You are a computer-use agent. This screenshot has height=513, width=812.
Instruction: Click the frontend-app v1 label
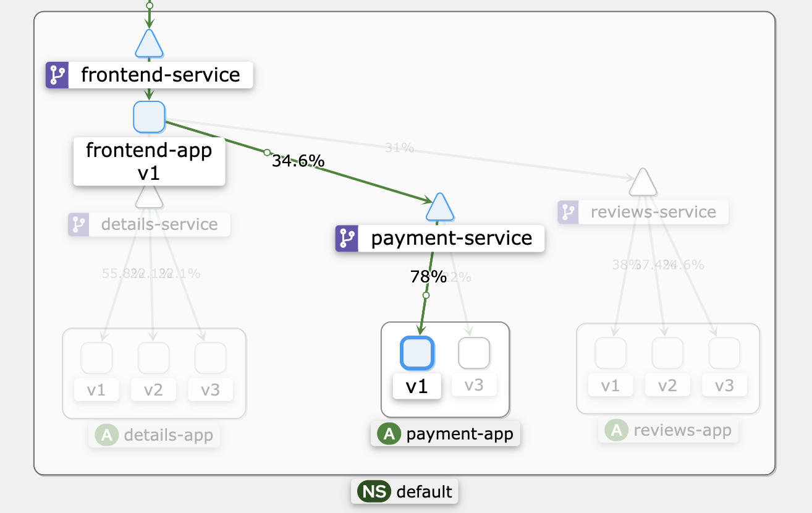point(149,161)
